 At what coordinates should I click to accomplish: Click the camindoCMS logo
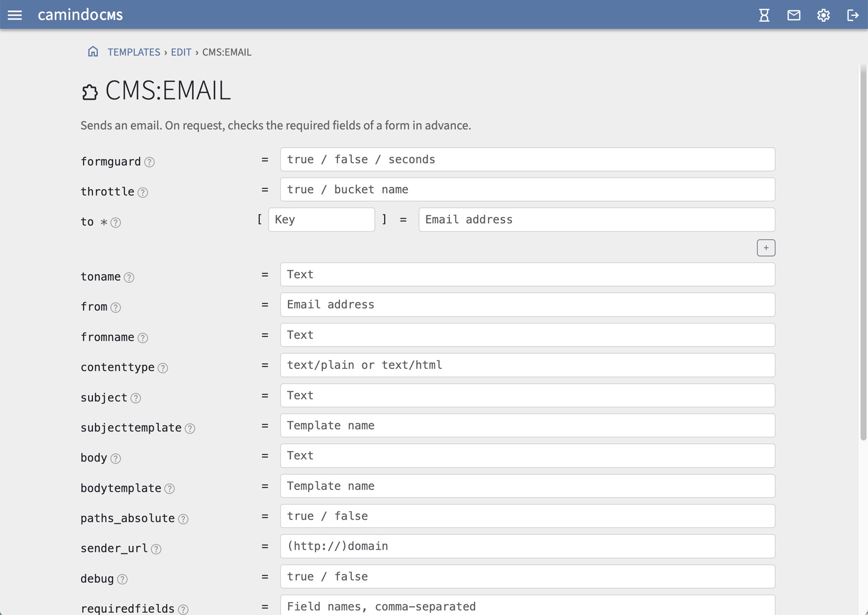tap(81, 15)
